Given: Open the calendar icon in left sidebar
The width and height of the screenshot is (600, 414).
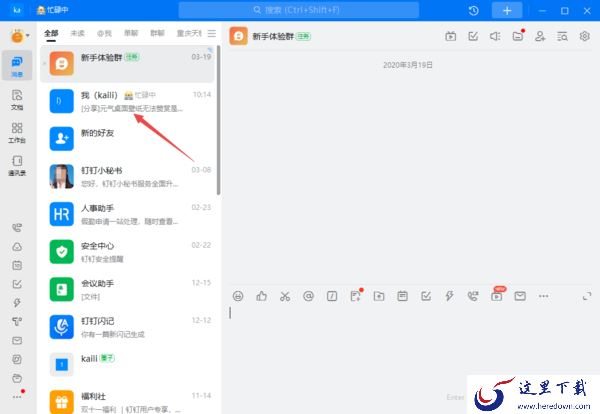Looking at the screenshot, I should tap(17, 266).
